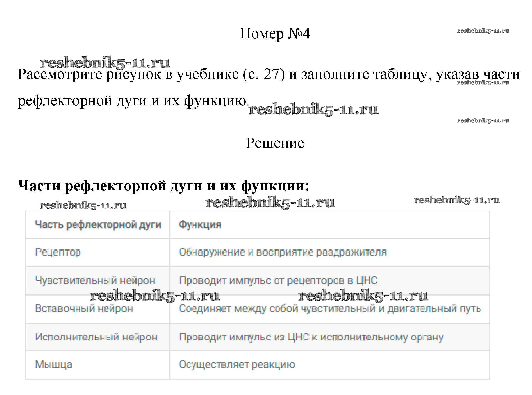
Task: Click the task sentence starting 'Рассмотрите рисунок'
Action: pos(269,74)
